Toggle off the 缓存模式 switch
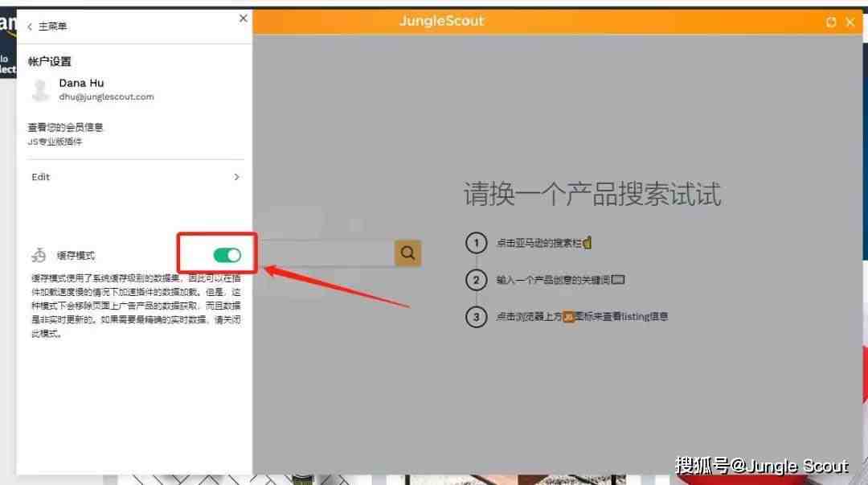The image size is (868, 485). 227,255
